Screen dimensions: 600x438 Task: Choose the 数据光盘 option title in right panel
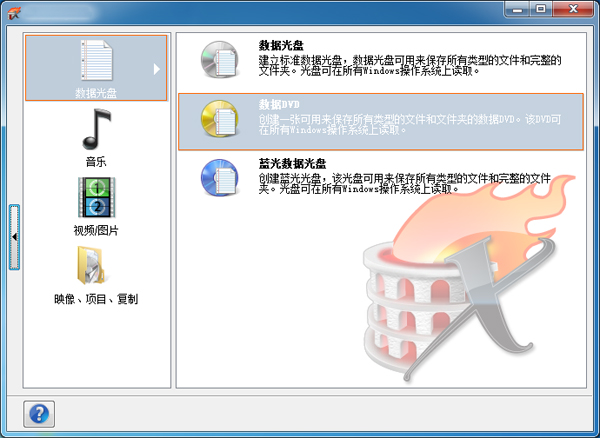click(281, 46)
